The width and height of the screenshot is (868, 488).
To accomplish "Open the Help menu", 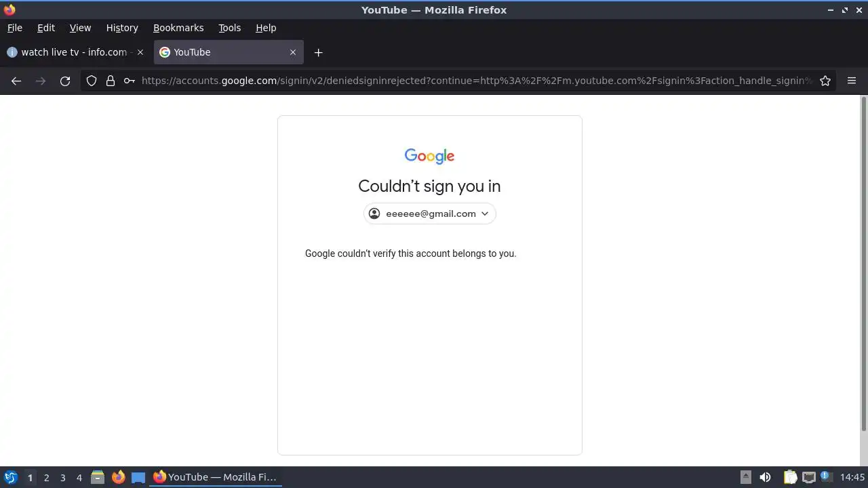I will coord(266,28).
